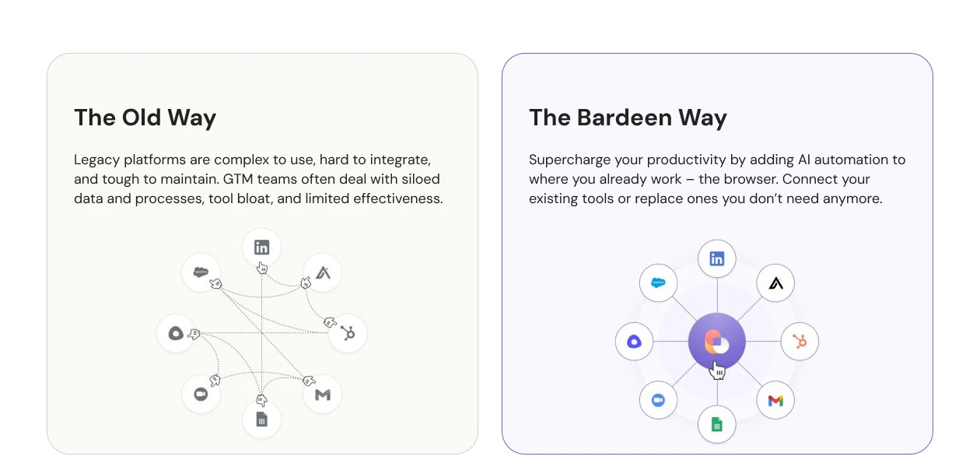The image size is (980, 467).
Task: Click the blue LinkedIn icon in Bardeen Way diagram
Action: point(716,258)
